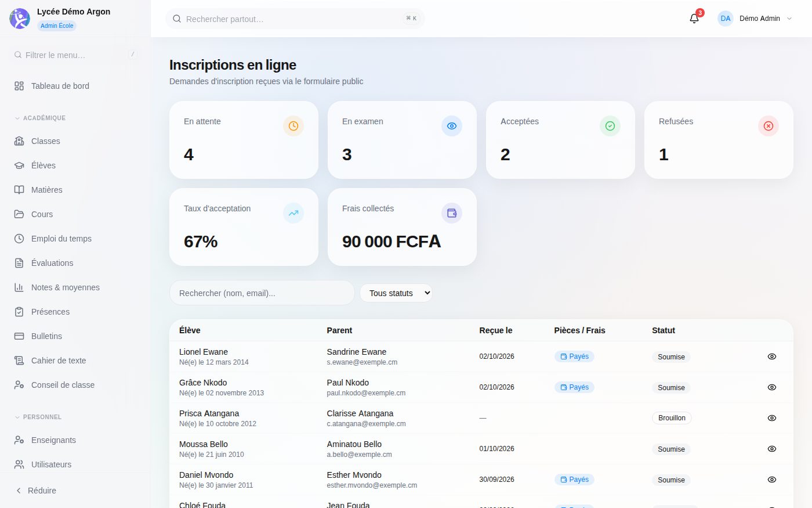Open the Évaluations menu item

75,263
